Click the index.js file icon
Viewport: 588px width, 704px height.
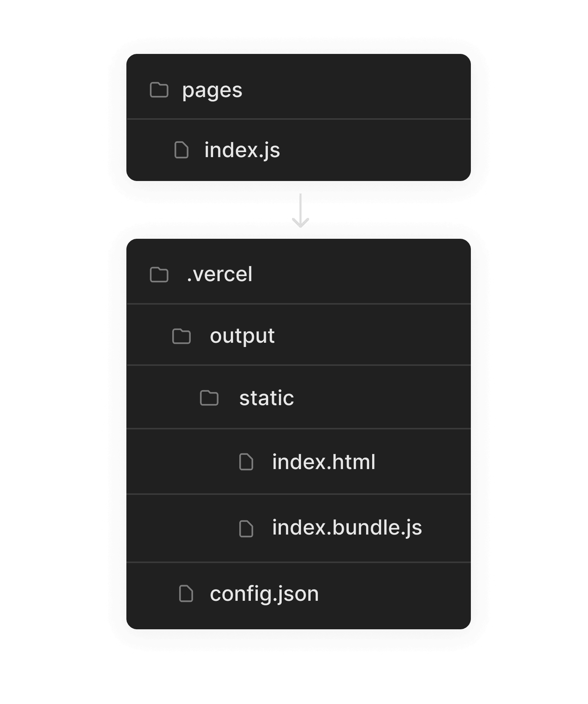(x=181, y=150)
